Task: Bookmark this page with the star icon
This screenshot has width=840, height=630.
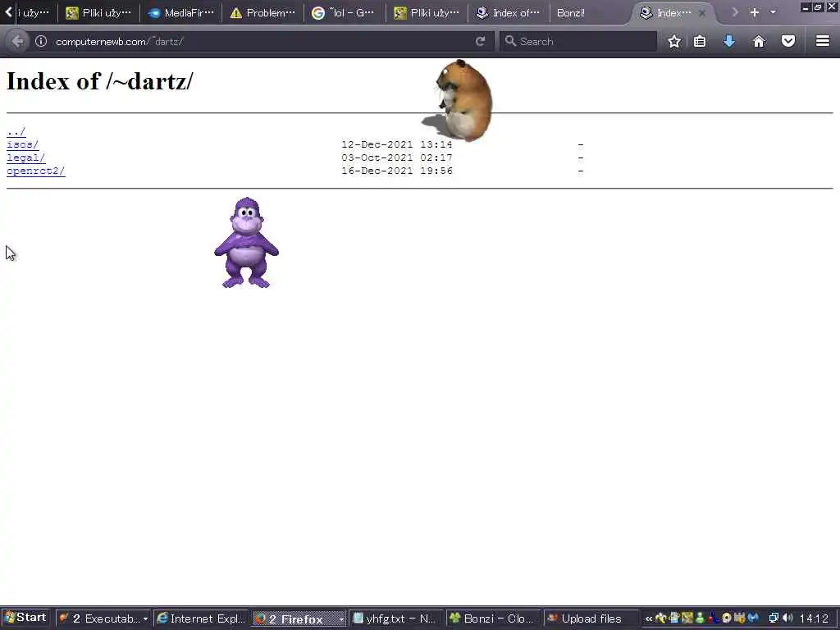Action: tap(674, 41)
